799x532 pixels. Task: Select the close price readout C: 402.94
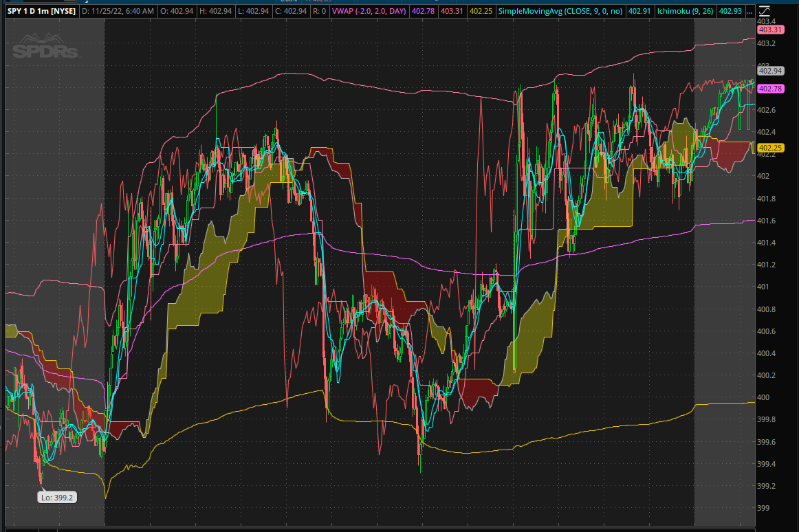point(291,11)
